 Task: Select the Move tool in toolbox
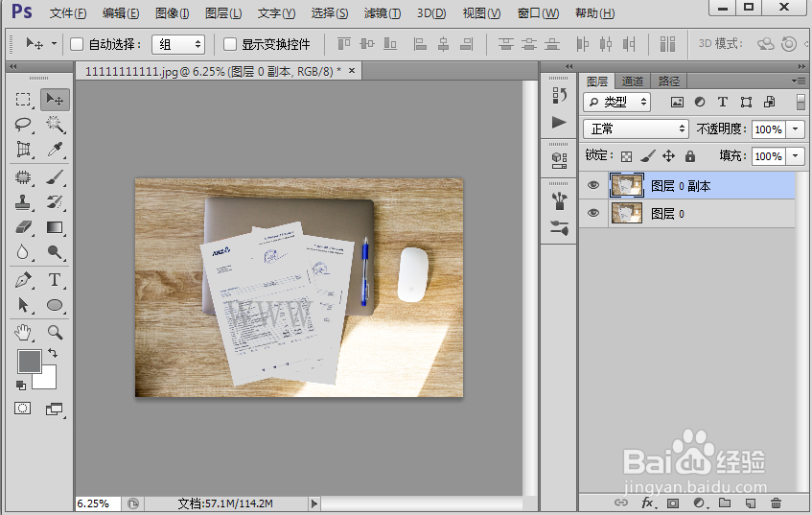(55, 99)
